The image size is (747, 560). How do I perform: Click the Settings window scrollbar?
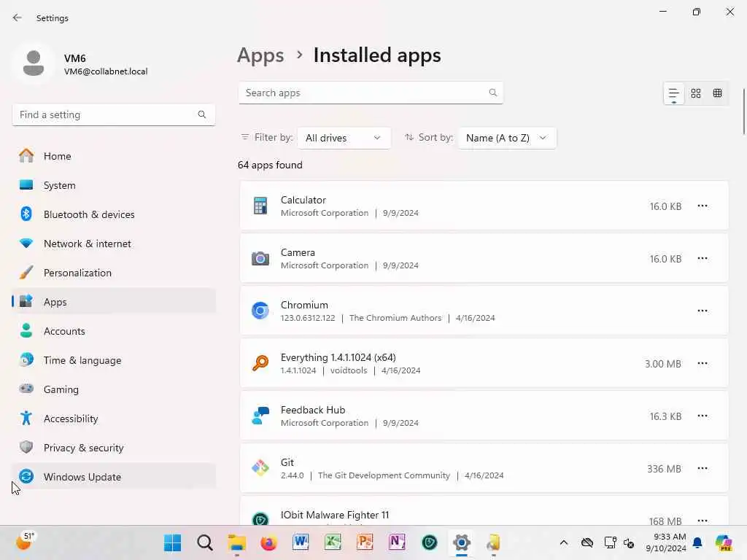[x=743, y=112]
